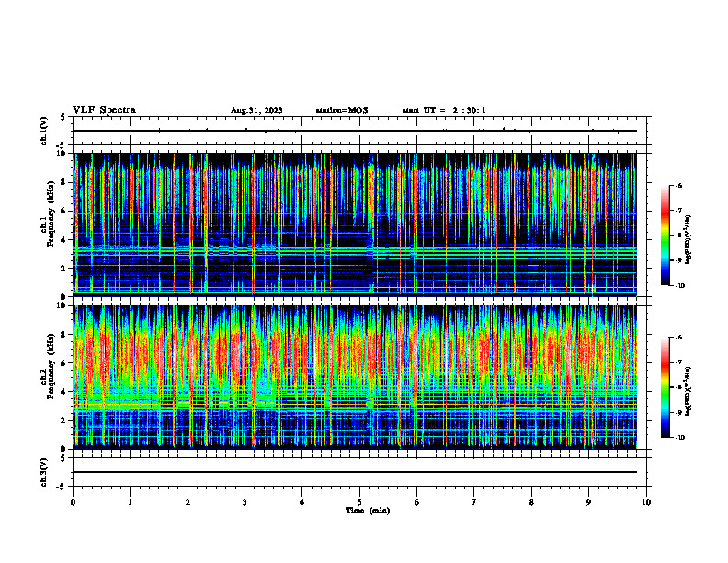Click the "2" kHz tick on ch.1 axis

[x=63, y=268]
